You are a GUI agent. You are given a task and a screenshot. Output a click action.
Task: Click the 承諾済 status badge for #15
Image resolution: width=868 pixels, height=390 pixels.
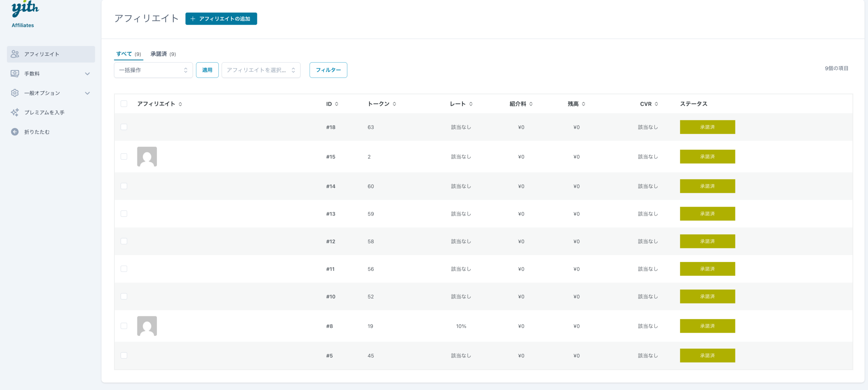click(x=707, y=157)
